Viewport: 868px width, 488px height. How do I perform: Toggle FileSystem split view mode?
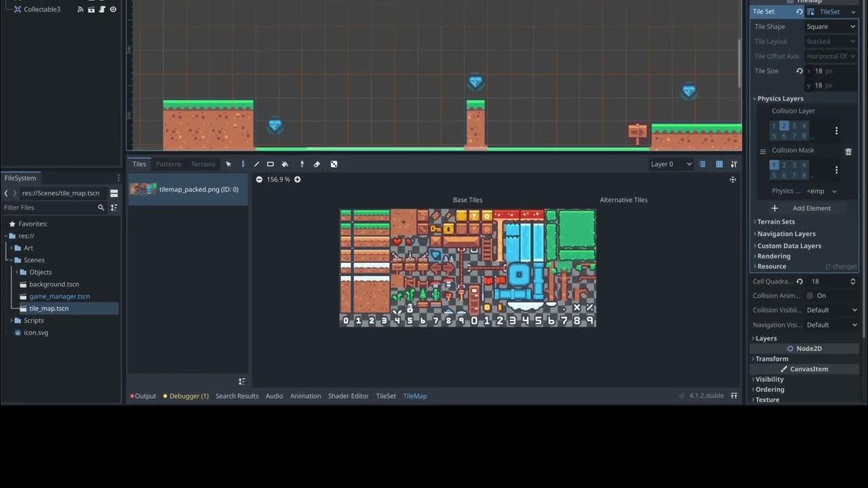(x=114, y=193)
